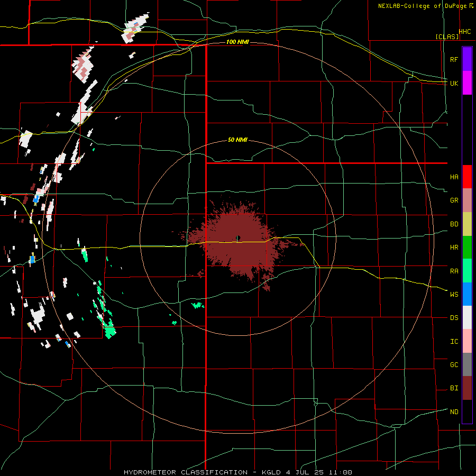Select the yellow BD legend swatch
Screen dimensions: 476x476
pos(467,224)
